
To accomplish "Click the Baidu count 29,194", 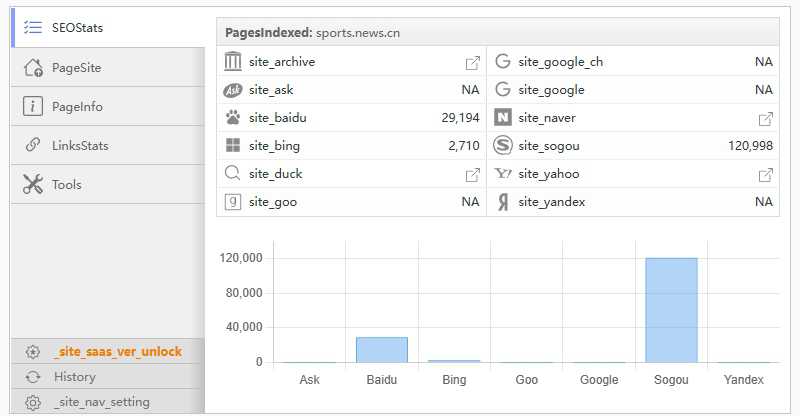I will pos(460,118).
